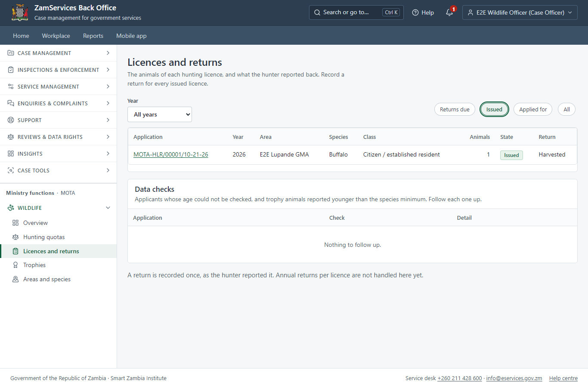Click the Help question-mark icon
This screenshot has width=588, height=387.
(415, 12)
